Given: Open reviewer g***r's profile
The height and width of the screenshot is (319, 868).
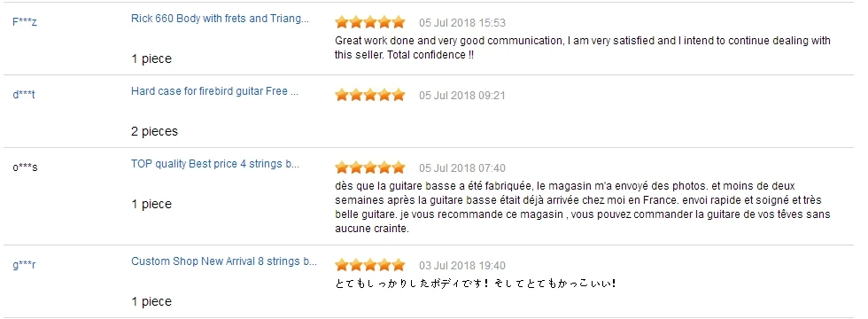Looking at the screenshot, I should click(x=25, y=265).
